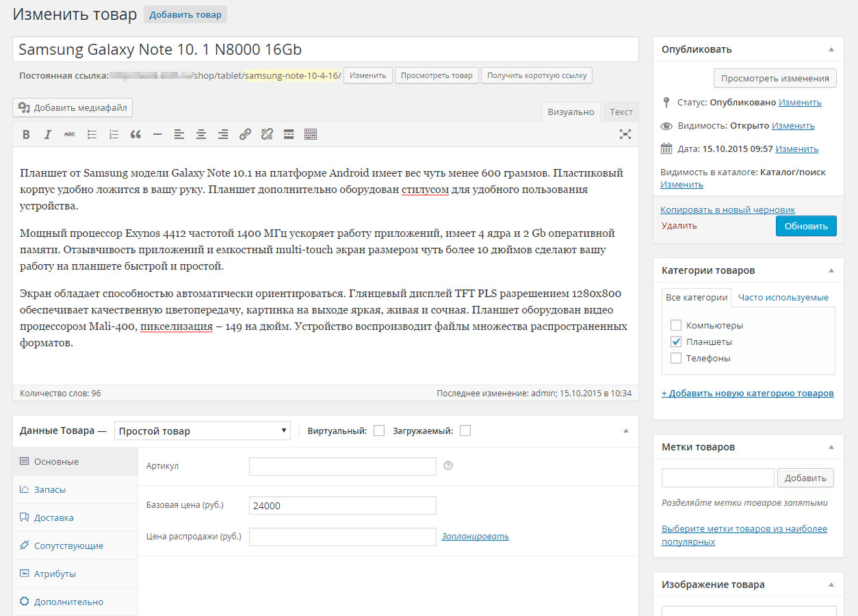Click Получить короткую ссылку button

[536, 75]
